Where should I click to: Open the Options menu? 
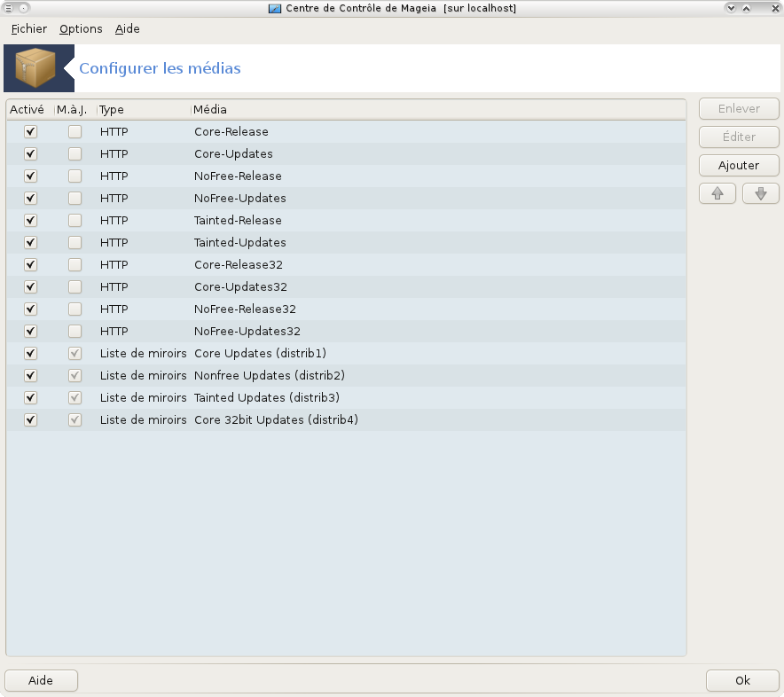click(x=81, y=29)
